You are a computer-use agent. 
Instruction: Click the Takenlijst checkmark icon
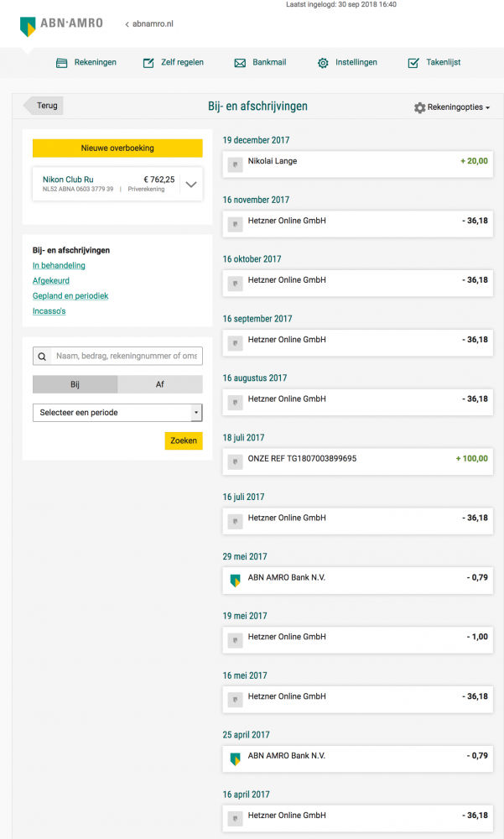[x=413, y=63]
